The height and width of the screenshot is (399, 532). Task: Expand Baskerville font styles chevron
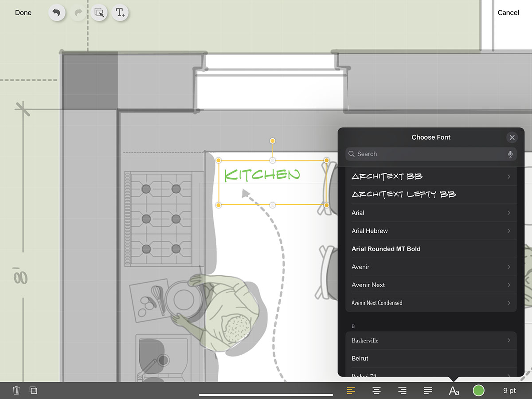(x=509, y=340)
